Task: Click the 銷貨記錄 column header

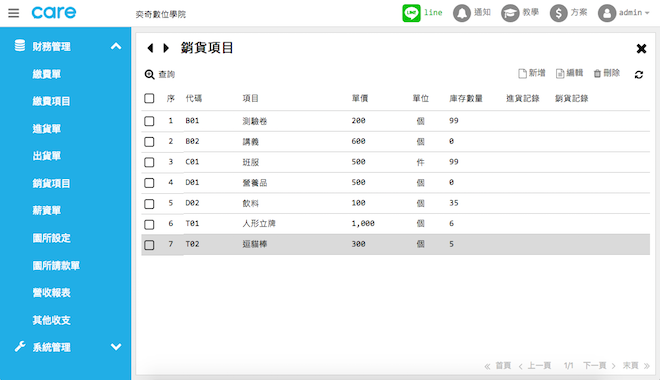Action: [571, 98]
